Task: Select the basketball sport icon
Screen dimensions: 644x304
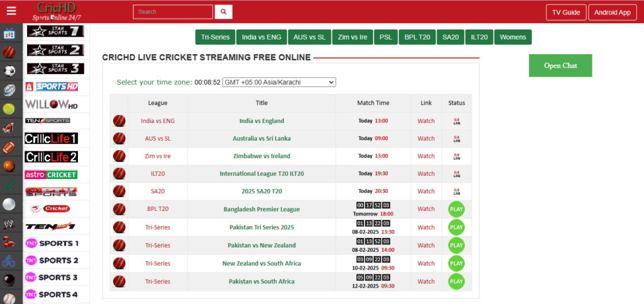Action: (x=9, y=166)
